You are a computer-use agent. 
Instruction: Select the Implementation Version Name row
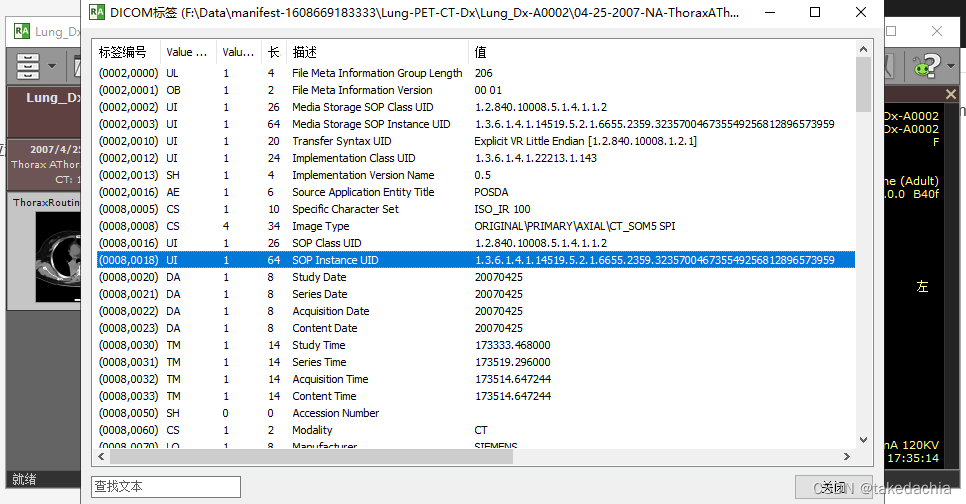click(476, 175)
